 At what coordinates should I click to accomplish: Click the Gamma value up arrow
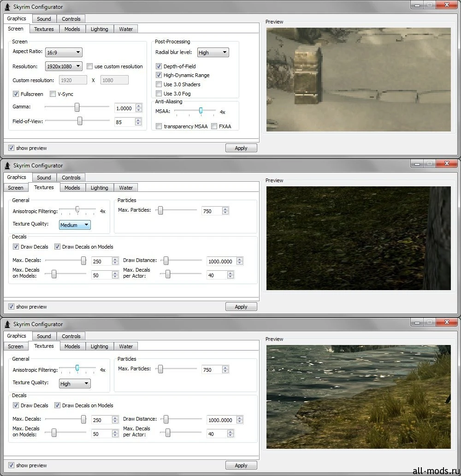[138, 106]
